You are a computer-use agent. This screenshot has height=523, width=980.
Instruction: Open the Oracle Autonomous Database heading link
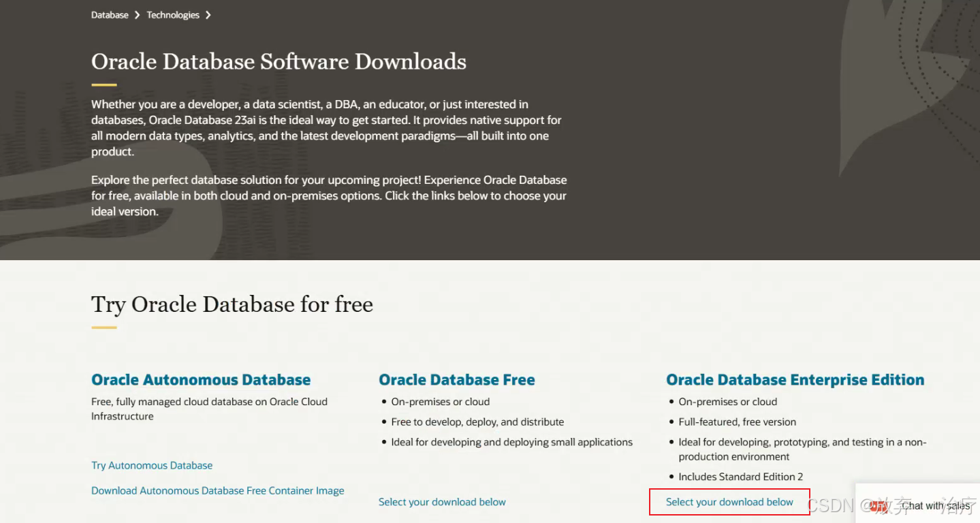200,379
